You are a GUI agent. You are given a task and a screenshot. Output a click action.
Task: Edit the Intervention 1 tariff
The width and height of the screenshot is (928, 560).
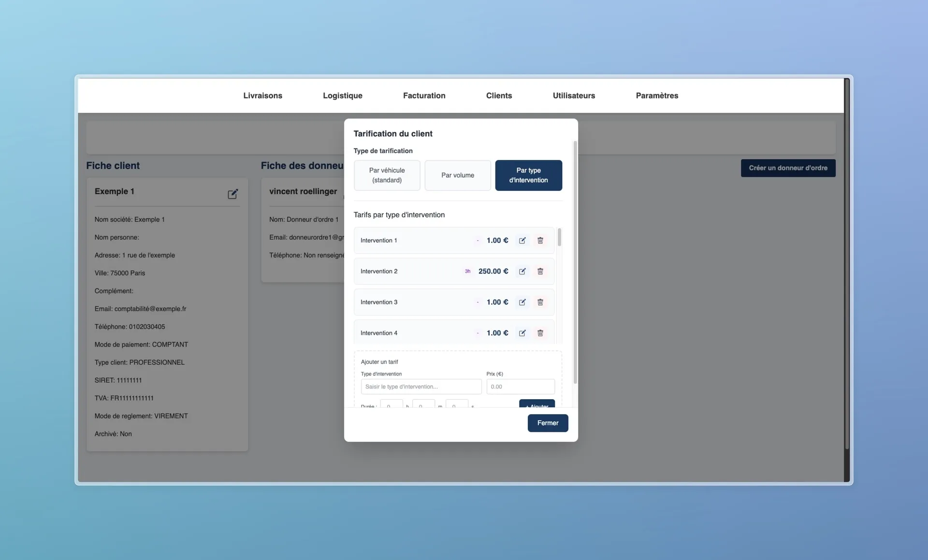[522, 241]
